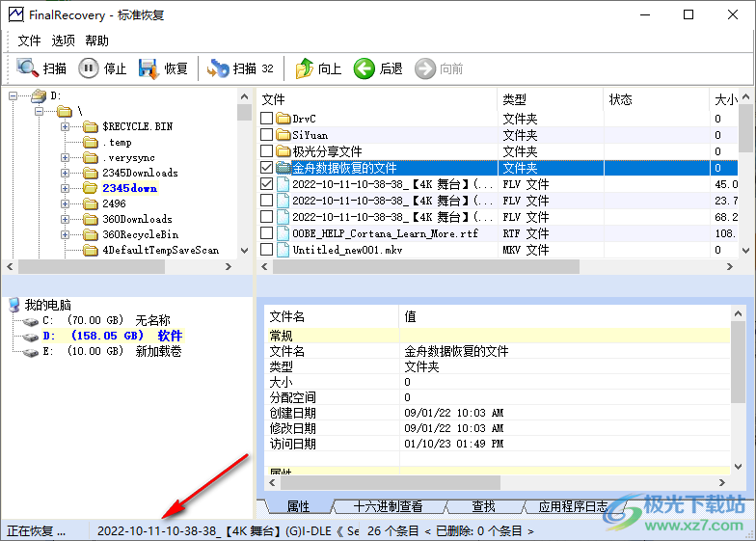Switch to the 查找 tab

(484, 506)
